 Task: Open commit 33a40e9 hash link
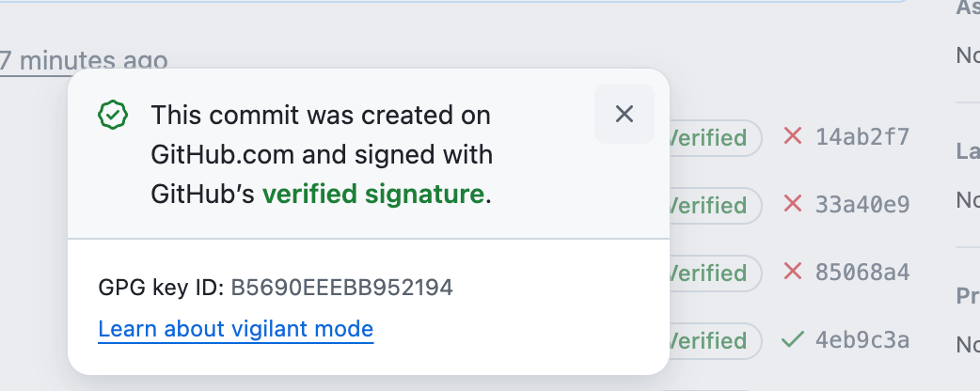[x=861, y=204]
